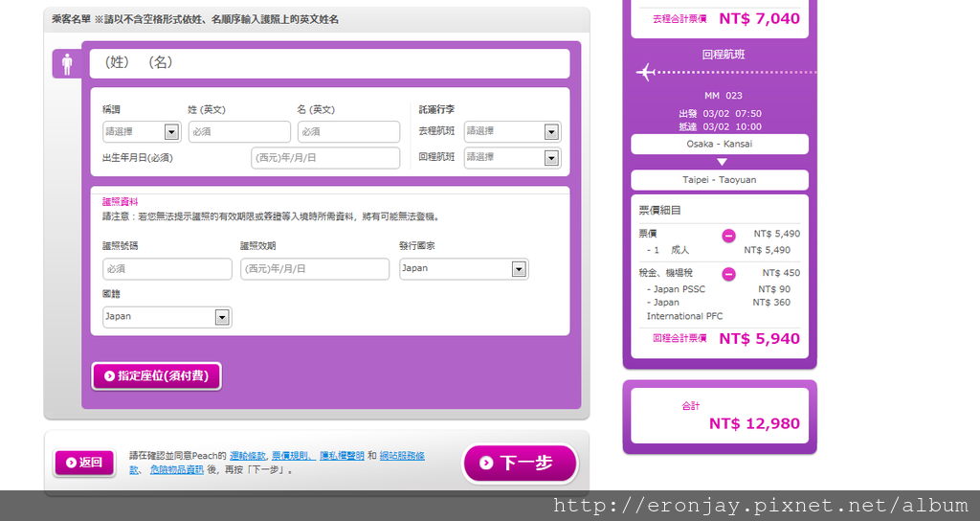
Task: Open the 隱私權聲明 link
Action: [x=342, y=456]
